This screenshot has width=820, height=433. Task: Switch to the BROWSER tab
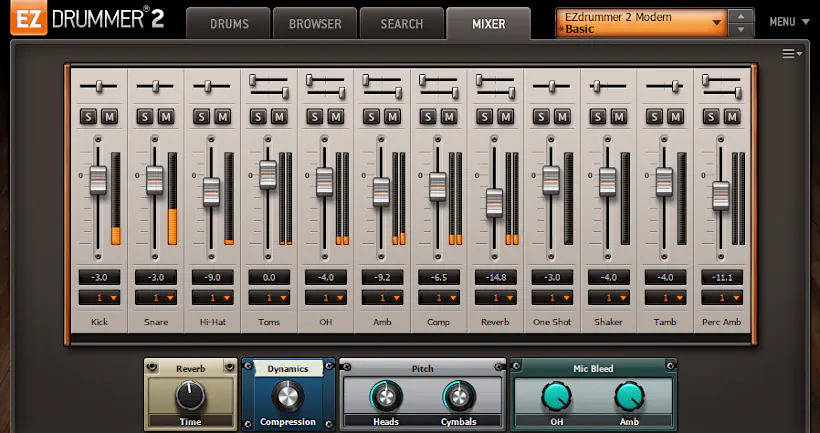click(315, 24)
